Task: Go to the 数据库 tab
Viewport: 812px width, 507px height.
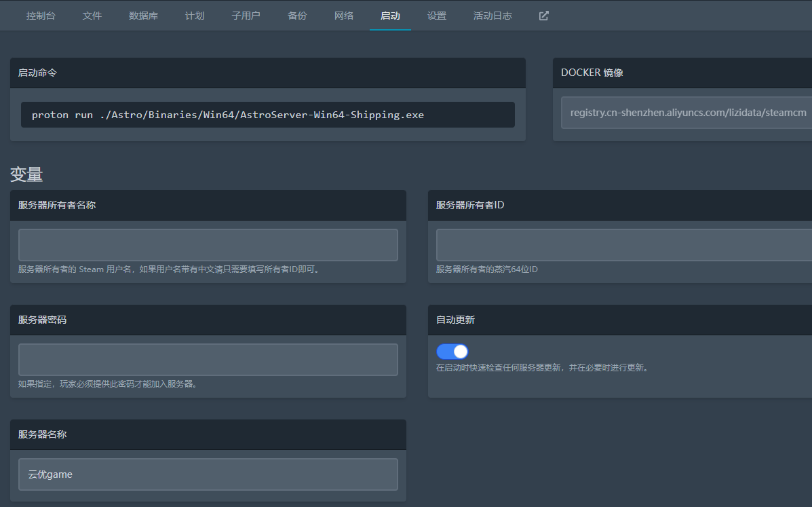Action: click(143, 16)
